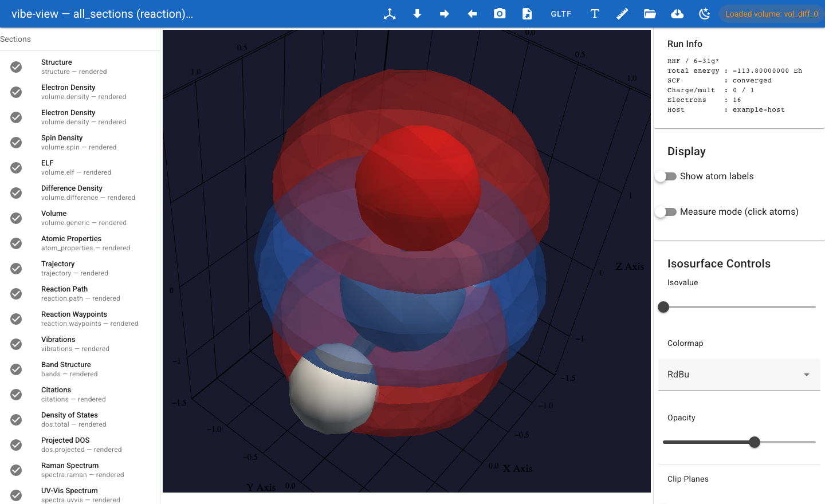Viewport: 825px width, 504px height.
Task: Click the 3D axes orientation icon
Action: pyautogui.click(x=390, y=14)
